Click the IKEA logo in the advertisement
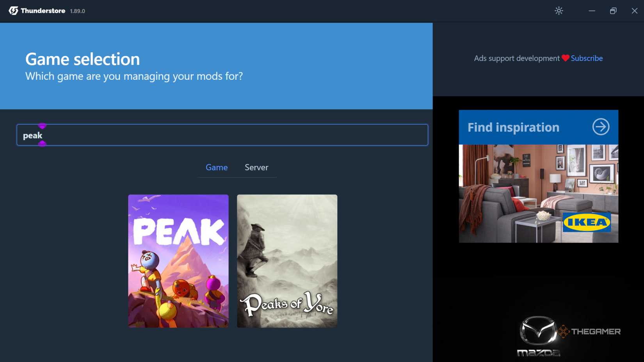Image resolution: width=644 pixels, height=362 pixels. tap(587, 223)
